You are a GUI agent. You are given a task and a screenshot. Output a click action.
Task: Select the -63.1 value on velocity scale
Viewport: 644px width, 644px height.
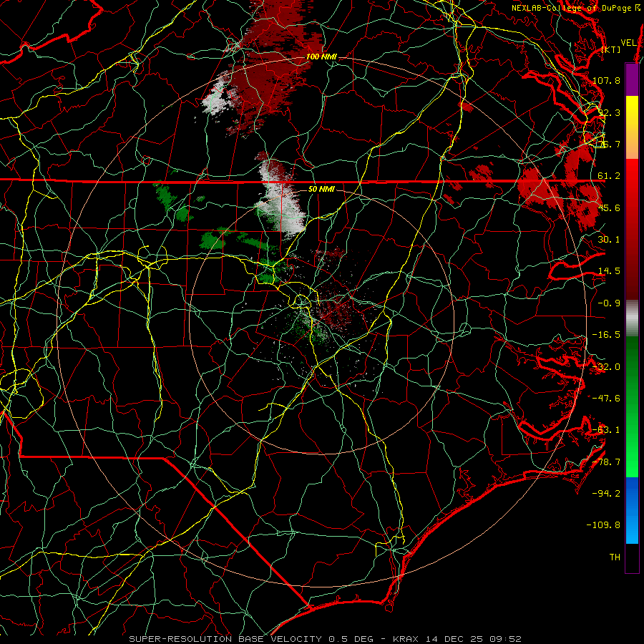(x=606, y=430)
